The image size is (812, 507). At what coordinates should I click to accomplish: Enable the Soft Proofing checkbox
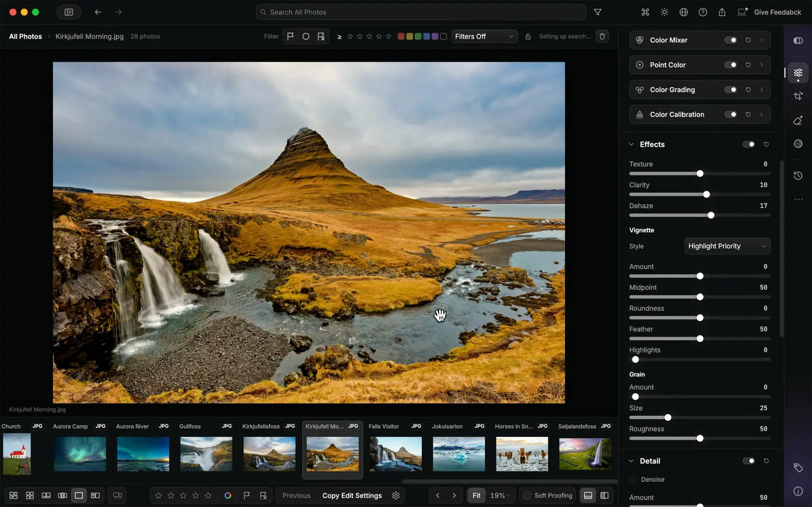tap(527, 495)
